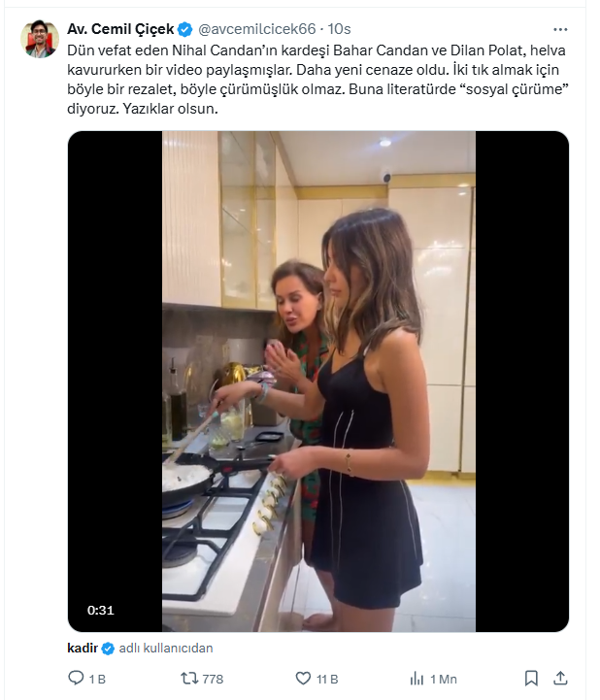
Task: Bookmark this tweet
Action: pos(531,679)
